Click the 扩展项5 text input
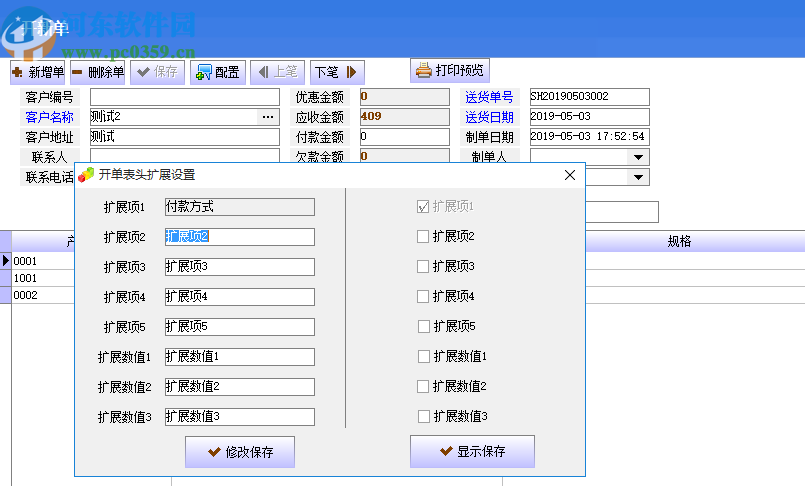Screen dimensions: 805x486 (240, 327)
